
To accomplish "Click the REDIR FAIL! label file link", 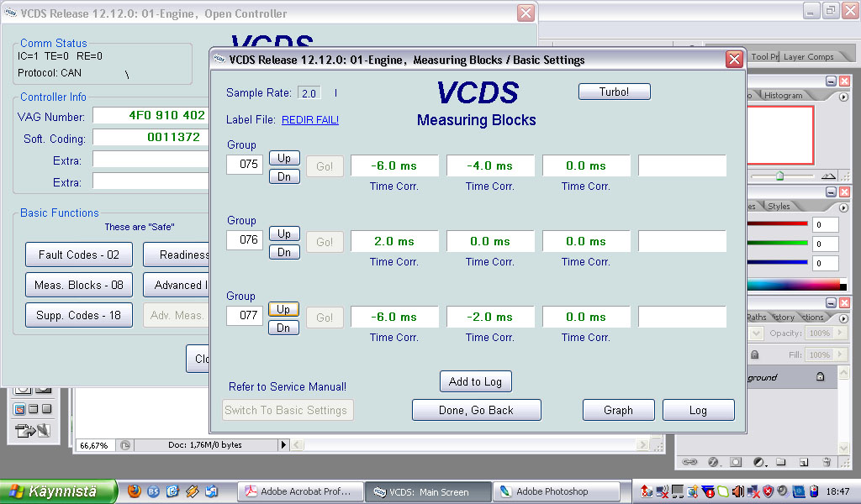I will [309, 120].
